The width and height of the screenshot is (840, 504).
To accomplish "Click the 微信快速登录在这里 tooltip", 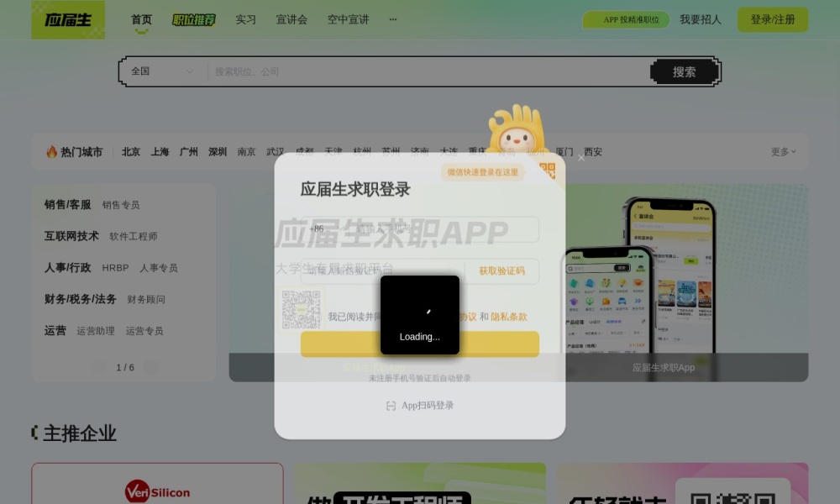I will 483,172.
